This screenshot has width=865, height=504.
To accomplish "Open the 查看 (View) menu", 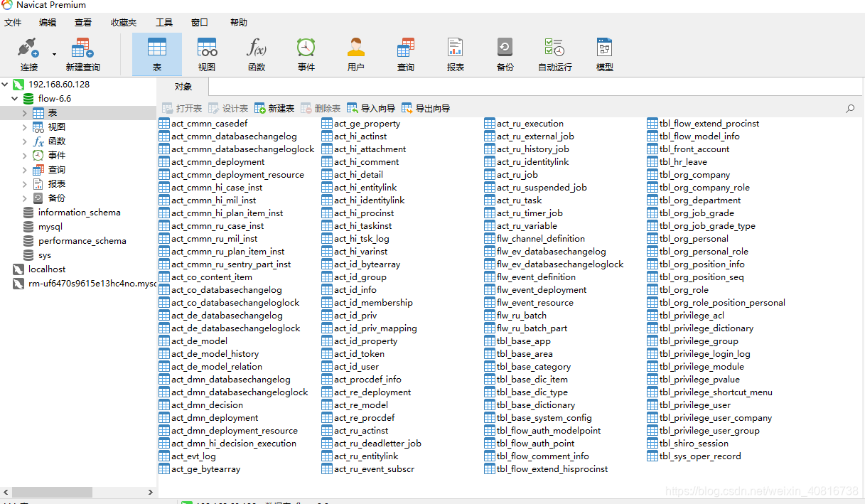I will 83,23.
